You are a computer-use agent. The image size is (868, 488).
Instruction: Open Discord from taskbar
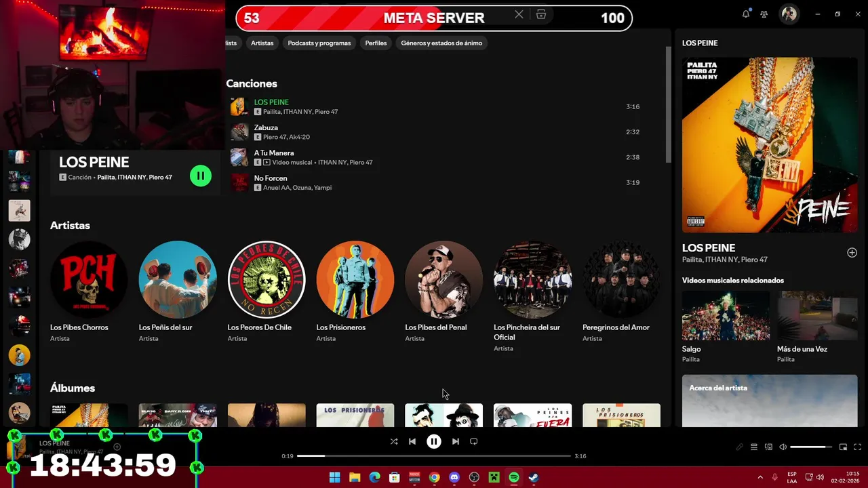click(x=454, y=477)
